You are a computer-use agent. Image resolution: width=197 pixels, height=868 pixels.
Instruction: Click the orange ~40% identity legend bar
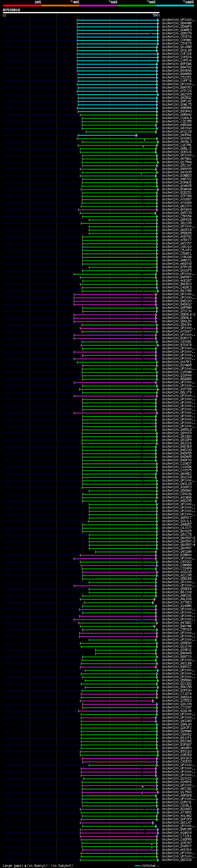(60, 6)
